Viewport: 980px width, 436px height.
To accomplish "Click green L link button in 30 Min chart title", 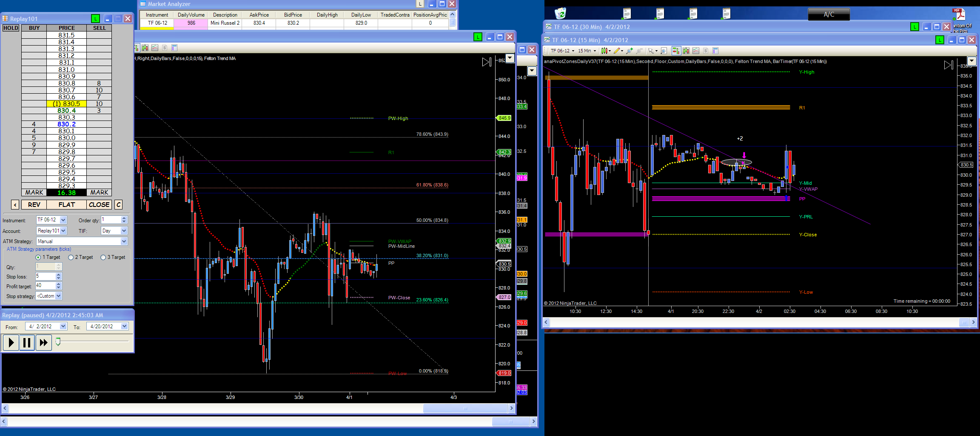I will (914, 27).
